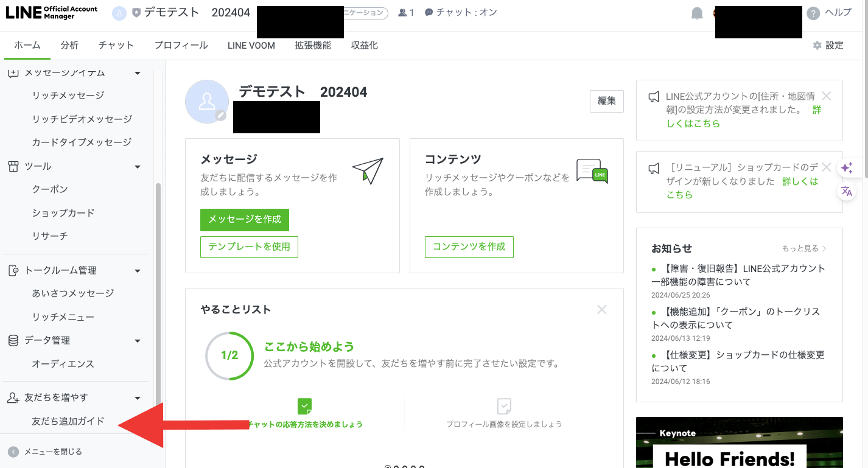Viewport: 868px width, 468px height.
Task: Collapse the add friends section arrow
Action: [138, 398]
